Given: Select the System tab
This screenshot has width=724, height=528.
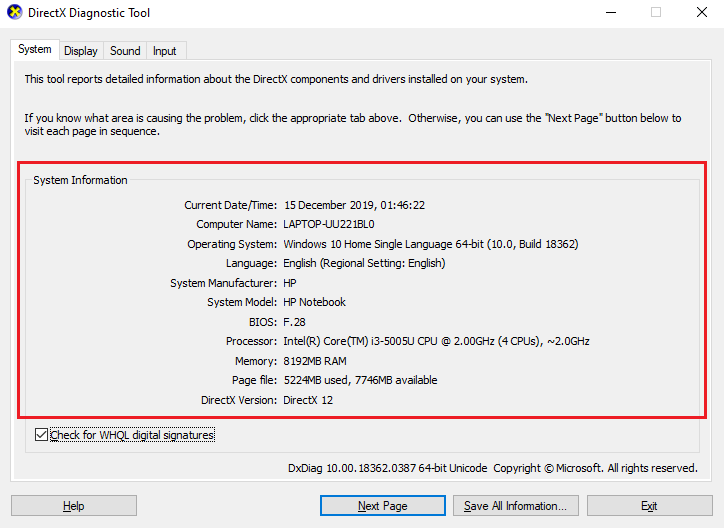Looking at the screenshot, I should pyautogui.click(x=35, y=49).
